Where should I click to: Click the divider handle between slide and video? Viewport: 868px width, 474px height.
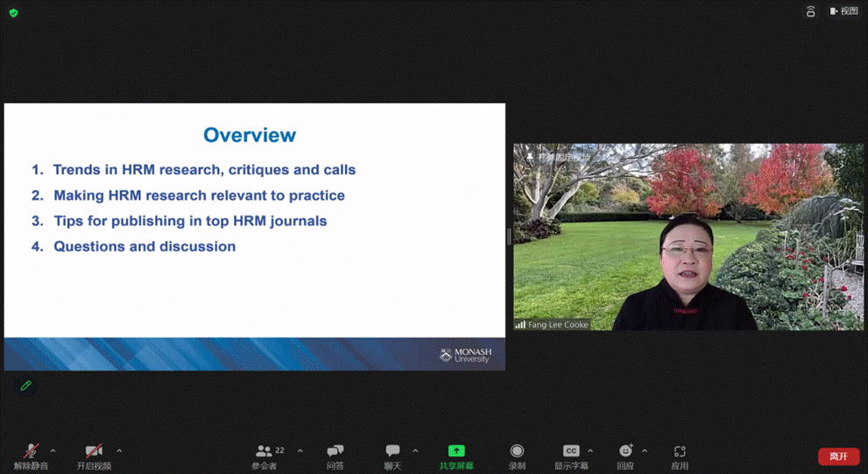coord(509,237)
